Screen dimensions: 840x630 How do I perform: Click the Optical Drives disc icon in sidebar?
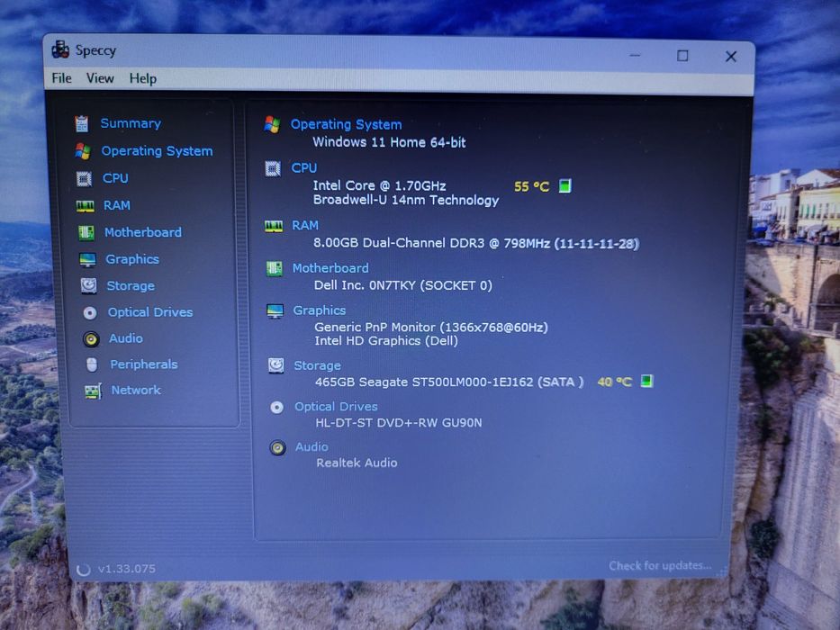[x=90, y=312]
